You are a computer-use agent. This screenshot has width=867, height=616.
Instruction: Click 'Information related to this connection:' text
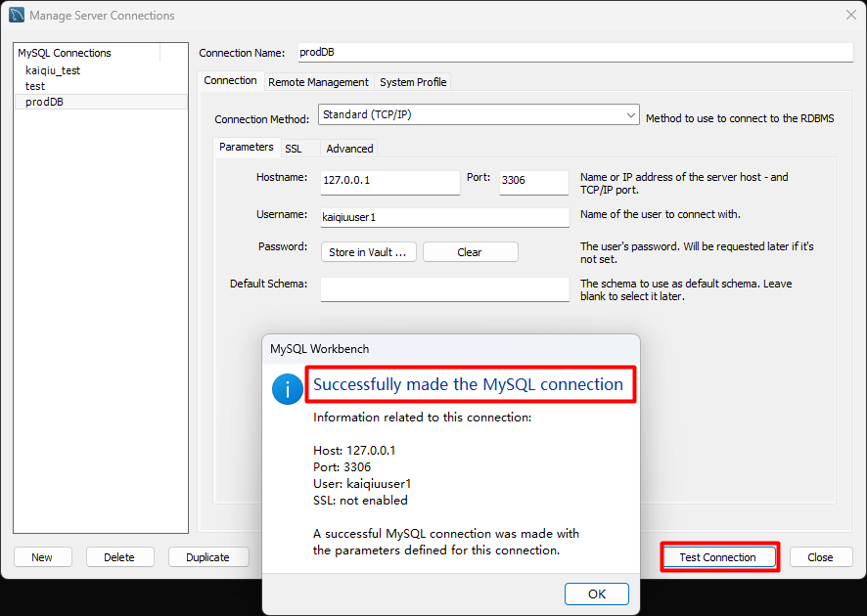422,418
